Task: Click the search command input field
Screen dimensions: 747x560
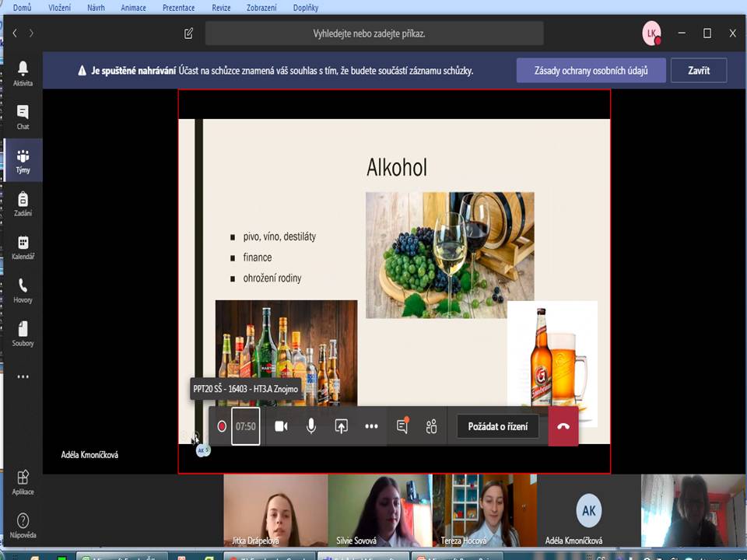Action: click(373, 33)
